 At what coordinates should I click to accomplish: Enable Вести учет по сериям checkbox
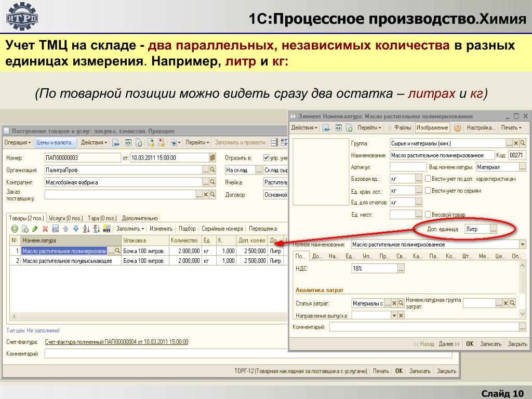[x=428, y=191]
